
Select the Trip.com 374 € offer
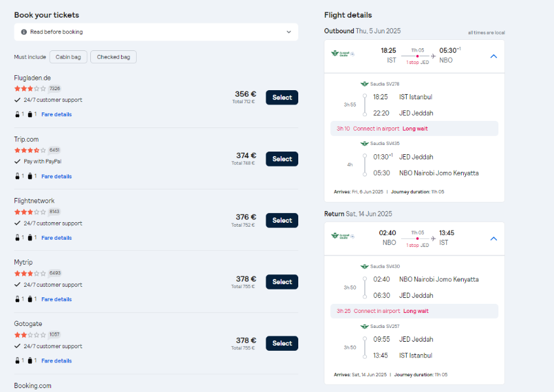click(x=282, y=159)
